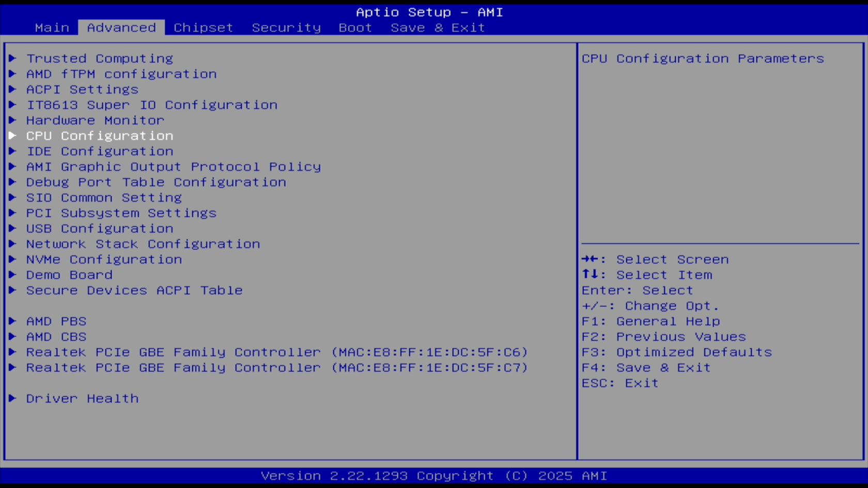Click 'F1: General Help' line

[651, 321]
